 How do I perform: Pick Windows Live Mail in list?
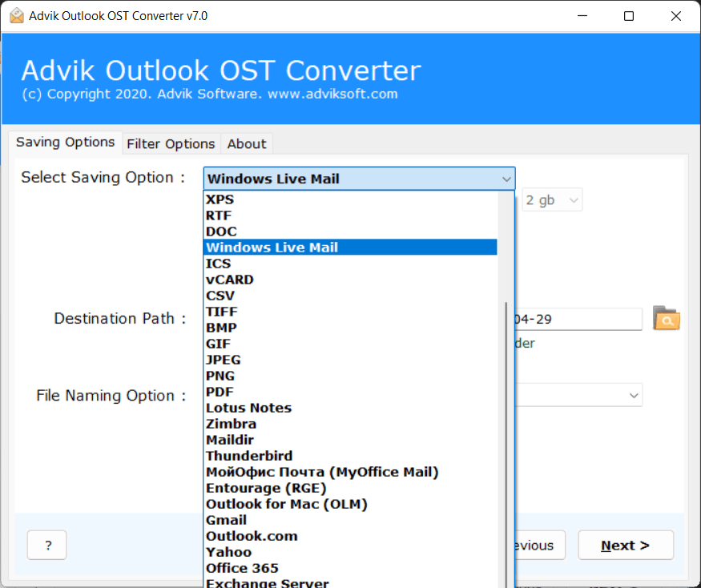(350, 248)
